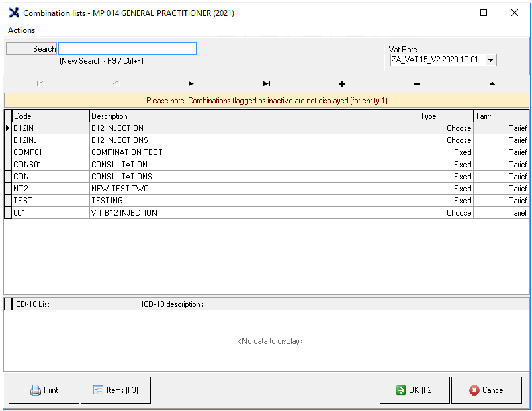
Task: Go to next record arrow in navigator
Action: (191, 83)
